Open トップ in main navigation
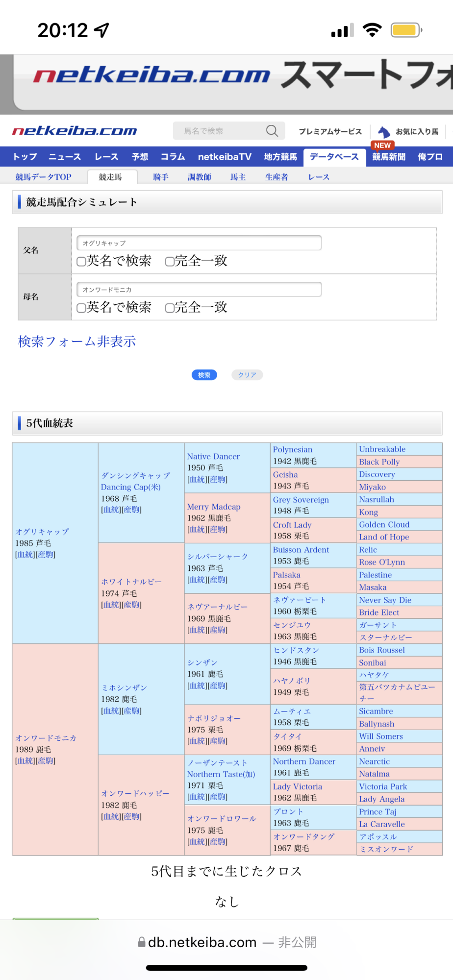This screenshot has width=453, height=980. pyautogui.click(x=25, y=157)
